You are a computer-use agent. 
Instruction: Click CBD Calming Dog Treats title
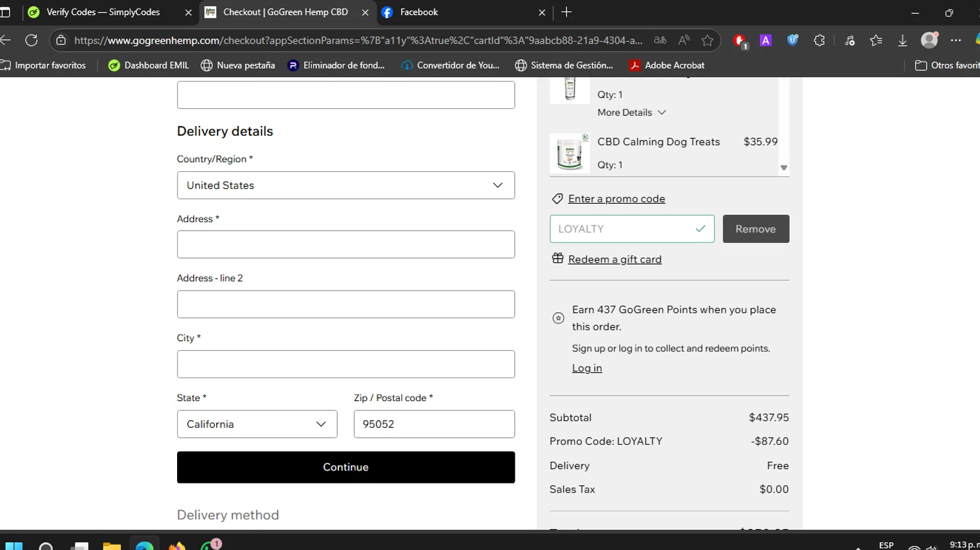pyautogui.click(x=659, y=142)
